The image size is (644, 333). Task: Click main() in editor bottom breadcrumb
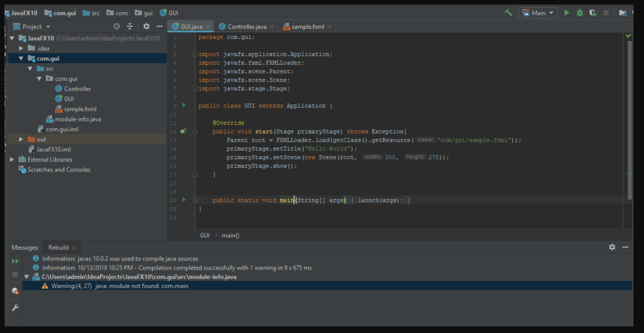coord(230,235)
